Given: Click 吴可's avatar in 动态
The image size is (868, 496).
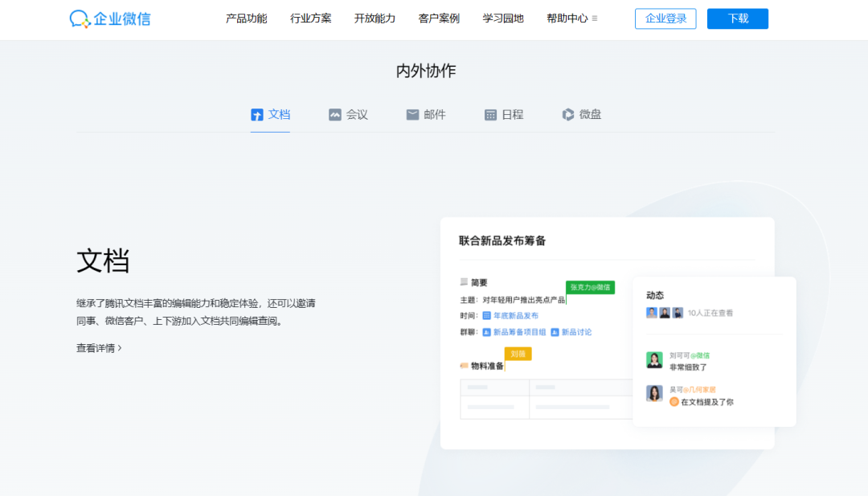Looking at the screenshot, I should (x=654, y=393).
